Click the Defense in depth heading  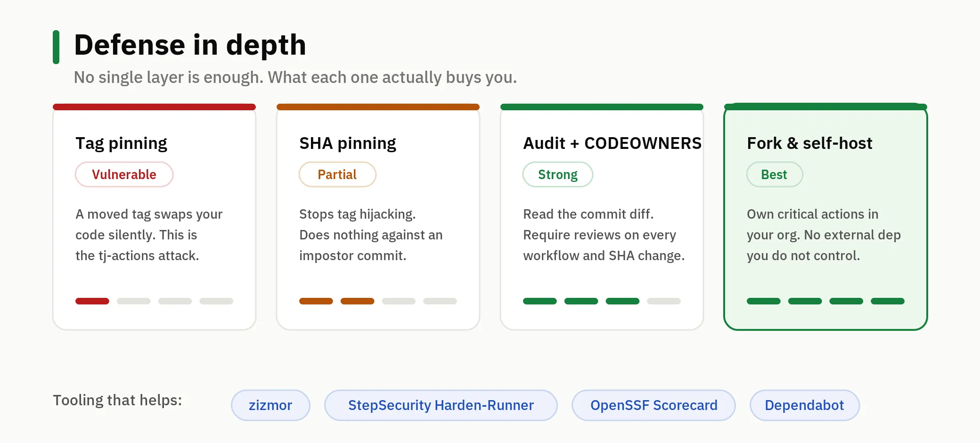point(190,45)
